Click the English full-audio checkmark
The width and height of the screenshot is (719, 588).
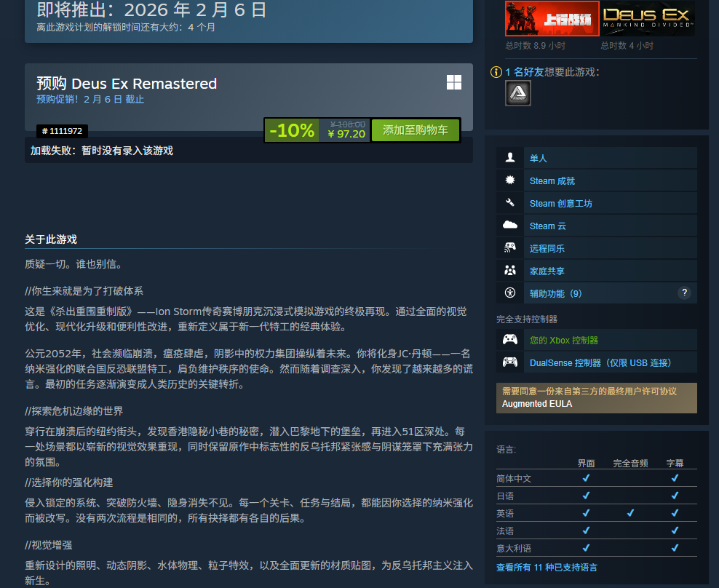tap(630, 513)
